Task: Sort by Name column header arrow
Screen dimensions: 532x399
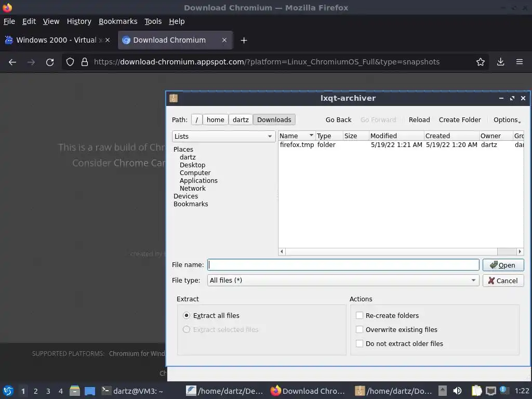Action: pyautogui.click(x=311, y=136)
